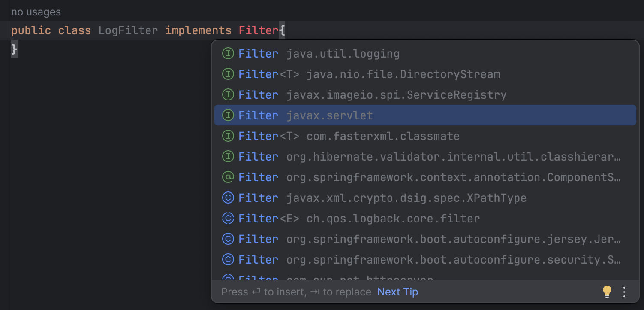The width and height of the screenshot is (644, 310).
Task: Pick the annotation Filter from ComponentScan
Action: tap(425, 177)
